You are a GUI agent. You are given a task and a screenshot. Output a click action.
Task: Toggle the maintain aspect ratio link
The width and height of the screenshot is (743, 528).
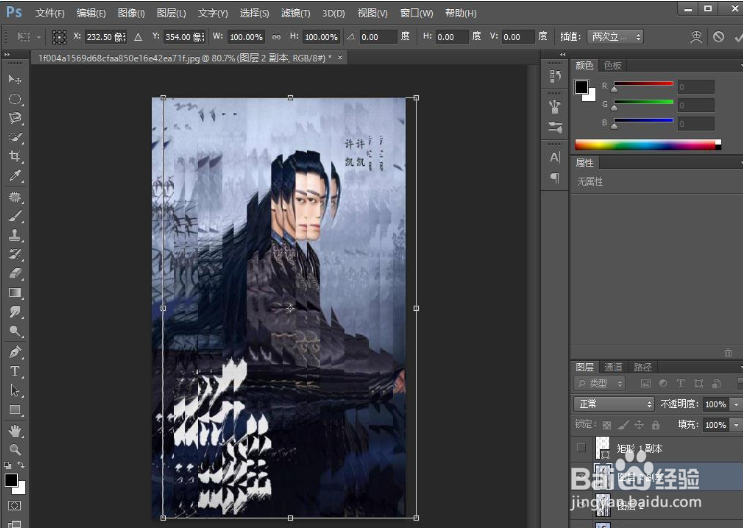coord(276,37)
